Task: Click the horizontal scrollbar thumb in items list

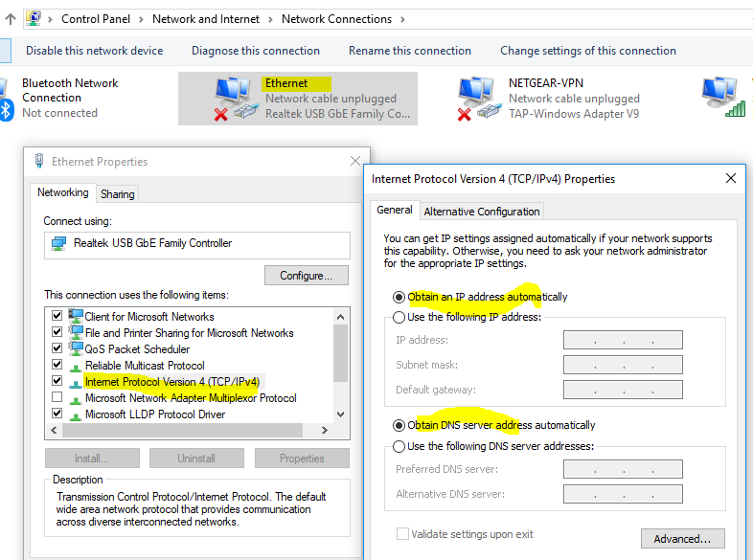Action: click(182, 431)
